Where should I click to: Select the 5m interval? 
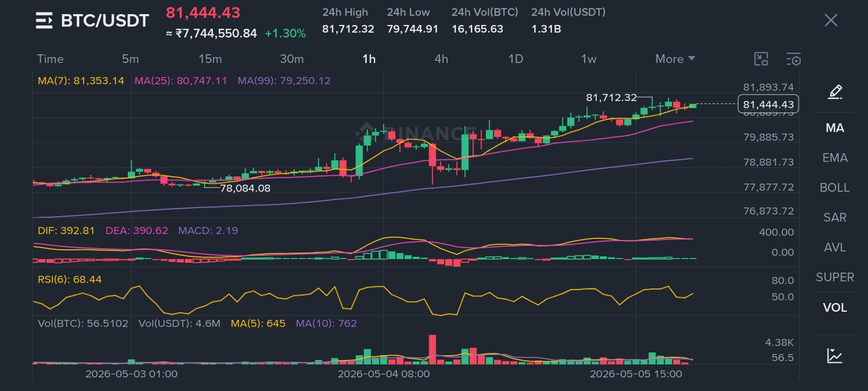click(130, 59)
